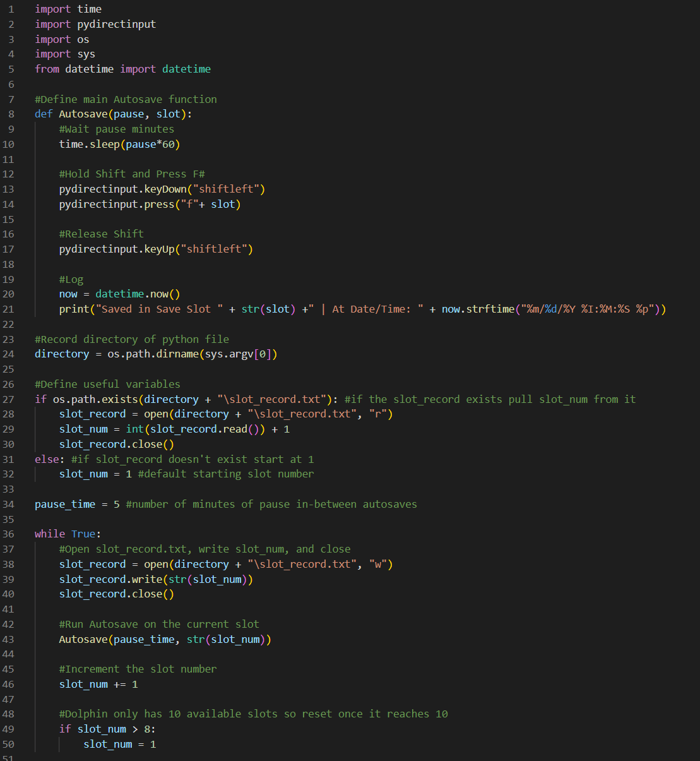Viewport: 700px width, 761px height.
Task: Select the word datetime on line 5
Action: click(x=186, y=69)
